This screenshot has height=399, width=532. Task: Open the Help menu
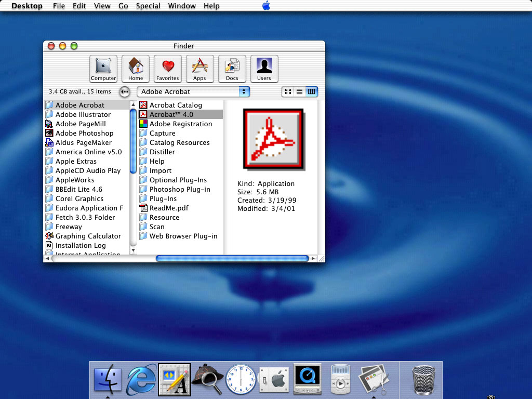[211, 6]
